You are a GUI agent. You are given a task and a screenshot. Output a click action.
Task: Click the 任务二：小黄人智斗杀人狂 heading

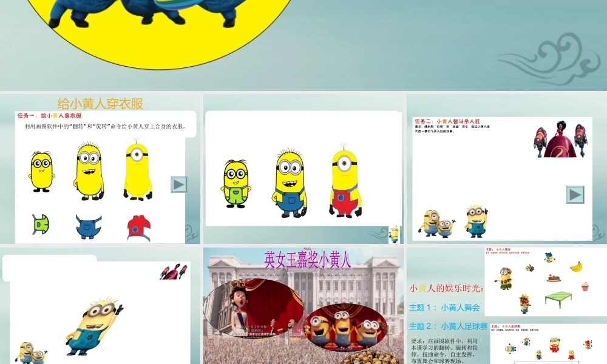pyautogui.click(x=447, y=121)
